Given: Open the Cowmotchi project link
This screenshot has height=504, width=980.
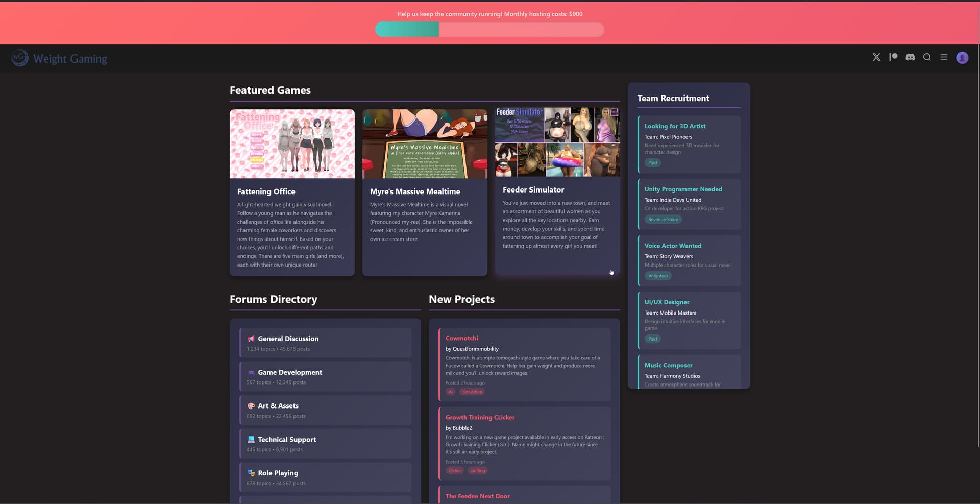Looking at the screenshot, I should click(x=461, y=338).
